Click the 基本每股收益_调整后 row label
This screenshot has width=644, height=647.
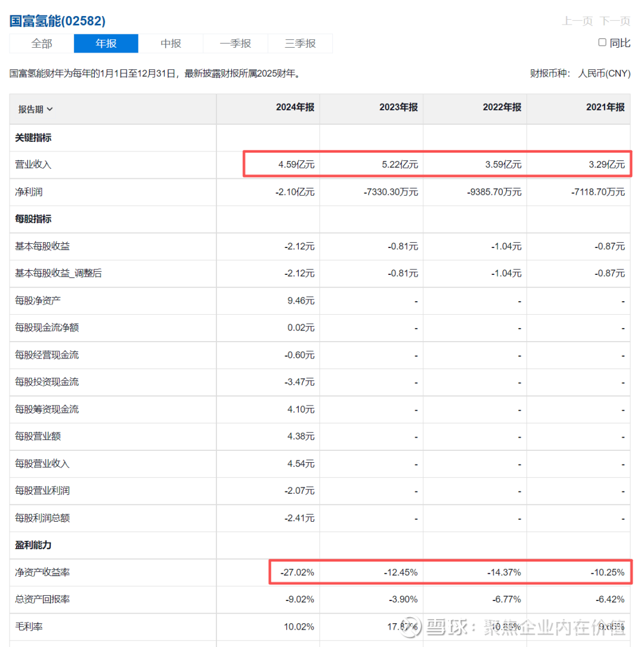click(58, 273)
